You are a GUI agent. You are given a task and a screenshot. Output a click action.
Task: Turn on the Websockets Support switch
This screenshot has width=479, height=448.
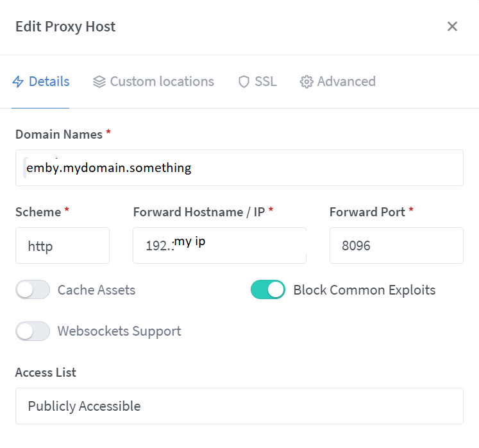(33, 331)
